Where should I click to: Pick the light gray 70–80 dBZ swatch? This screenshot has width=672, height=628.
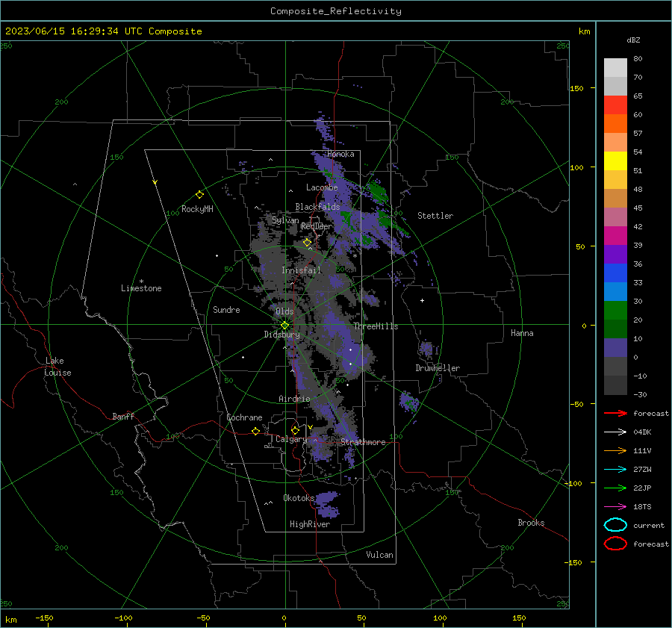[x=615, y=68]
